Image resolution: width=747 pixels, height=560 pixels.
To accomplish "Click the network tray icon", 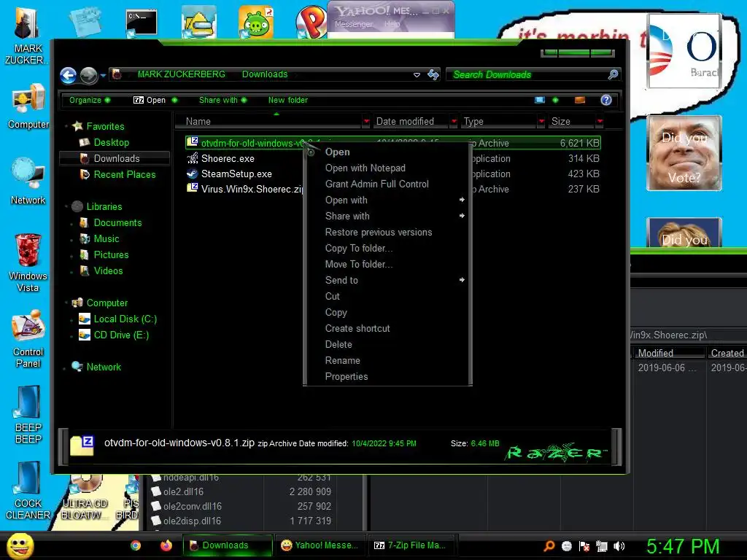I will [x=602, y=546].
